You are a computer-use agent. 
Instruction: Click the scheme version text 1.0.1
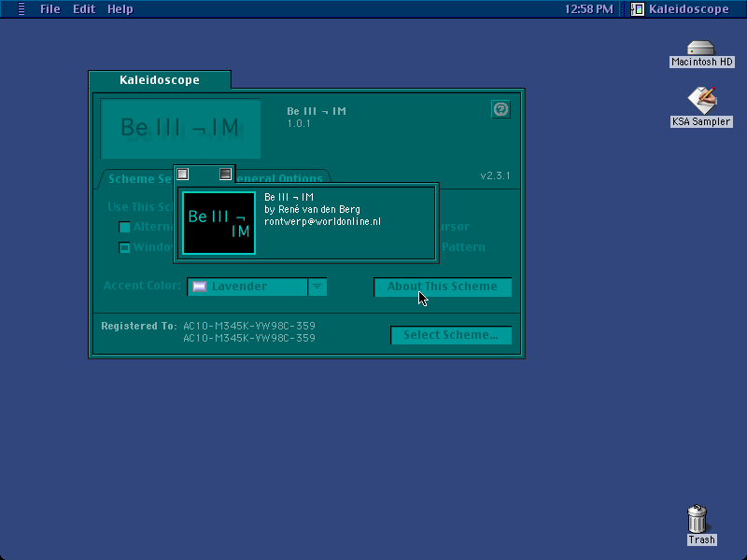[299, 124]
